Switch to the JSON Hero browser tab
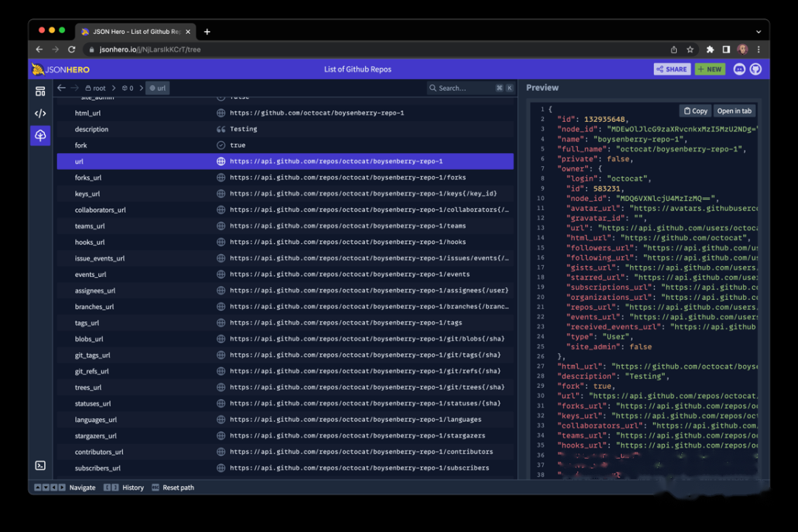The height and width of the screenshot is (532, 798). point(136,32)
